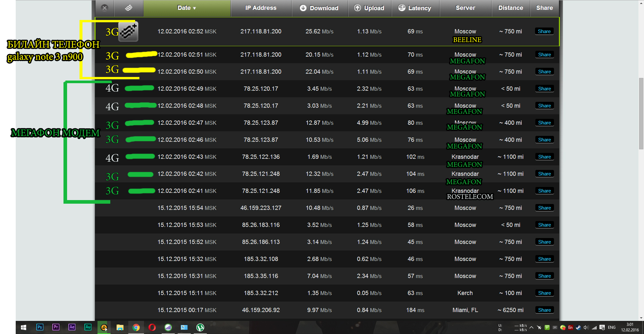
Task: Launch Adobe Audition from the taskbar
Action: point(88,327)
